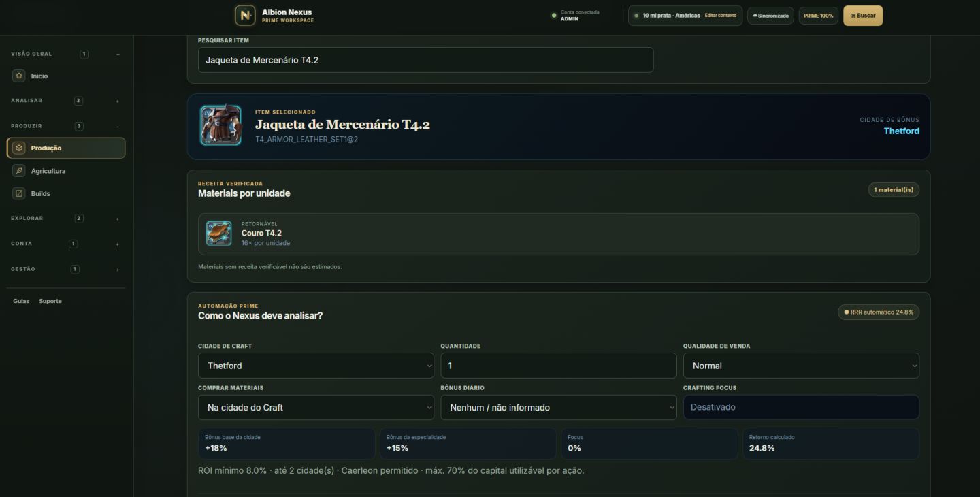Click the Produção box icon
The height and width of the screenshot is (497, 980).
(x=19, y=148)
